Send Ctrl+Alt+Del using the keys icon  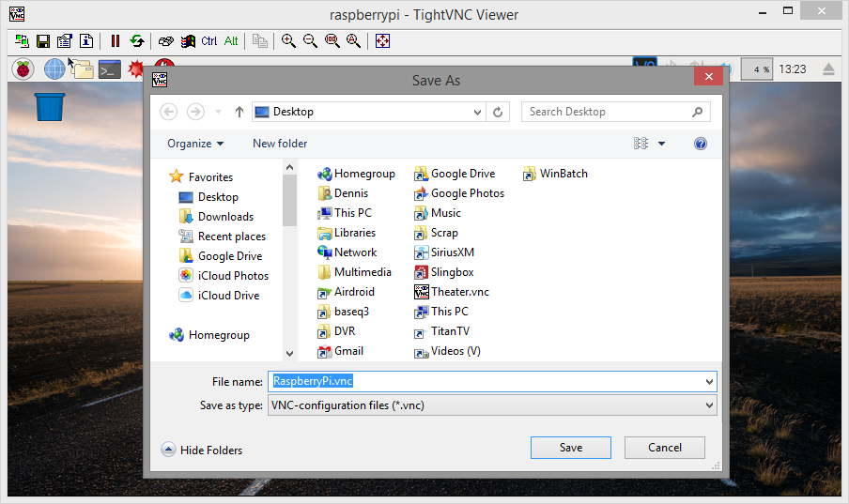(165, 41)
